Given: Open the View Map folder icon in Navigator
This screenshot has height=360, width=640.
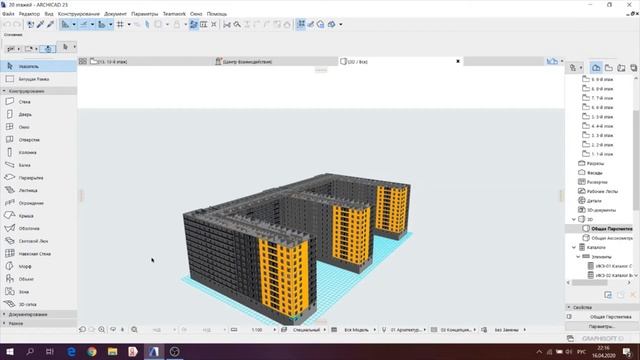Looking at the screenshot, I should pyautogui.click(x=609, y=68).
